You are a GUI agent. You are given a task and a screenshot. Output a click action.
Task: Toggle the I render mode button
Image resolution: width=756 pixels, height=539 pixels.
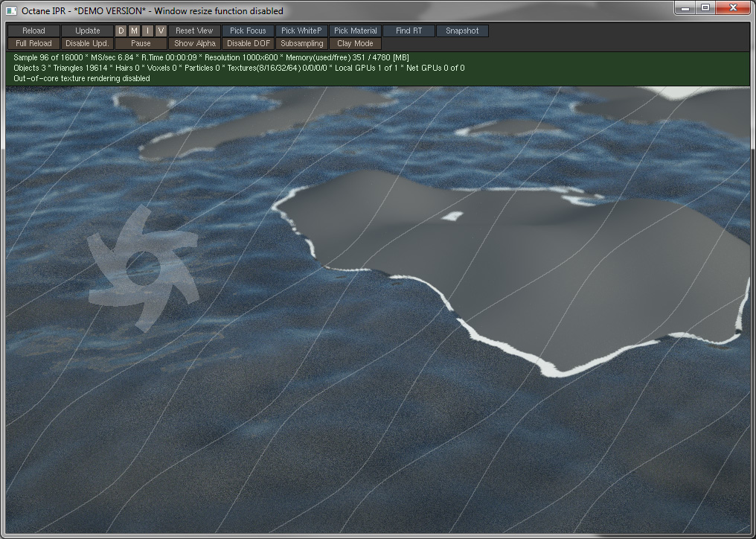coord(147,31)
